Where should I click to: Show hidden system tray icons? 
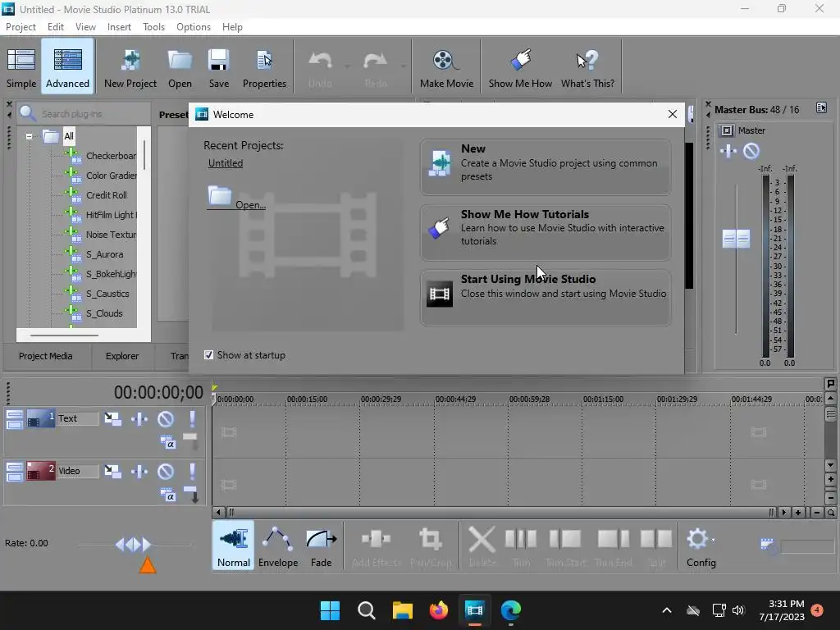(x=666, y=610)
